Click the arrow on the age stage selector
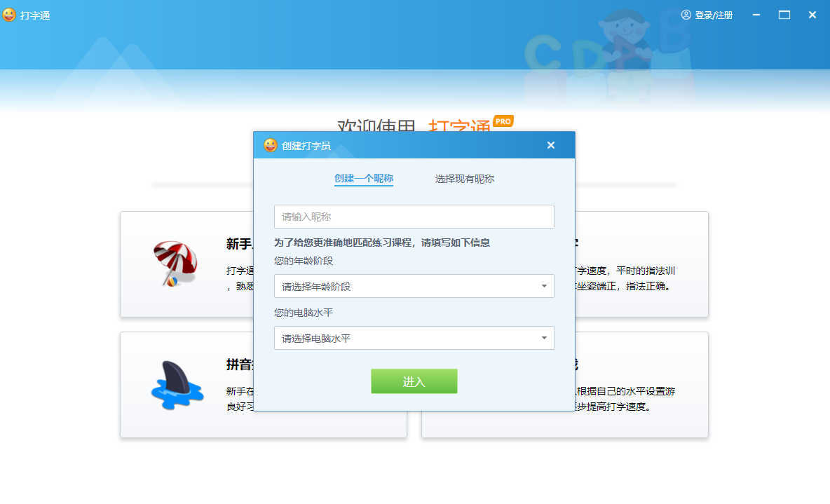 [543, 286]
